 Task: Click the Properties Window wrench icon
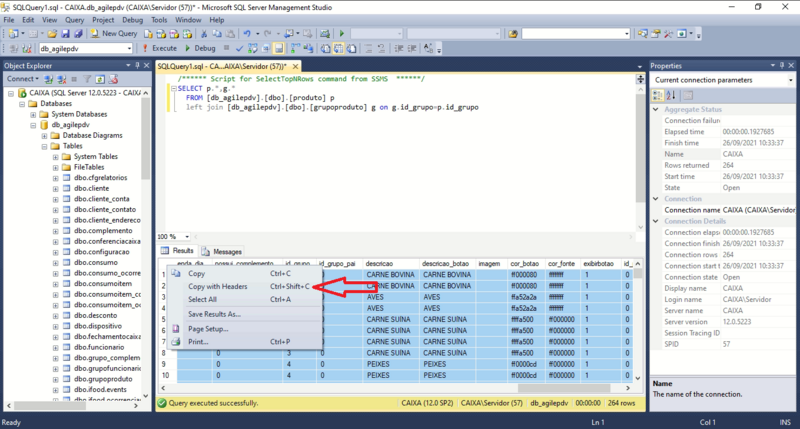[x=668, y=34]
